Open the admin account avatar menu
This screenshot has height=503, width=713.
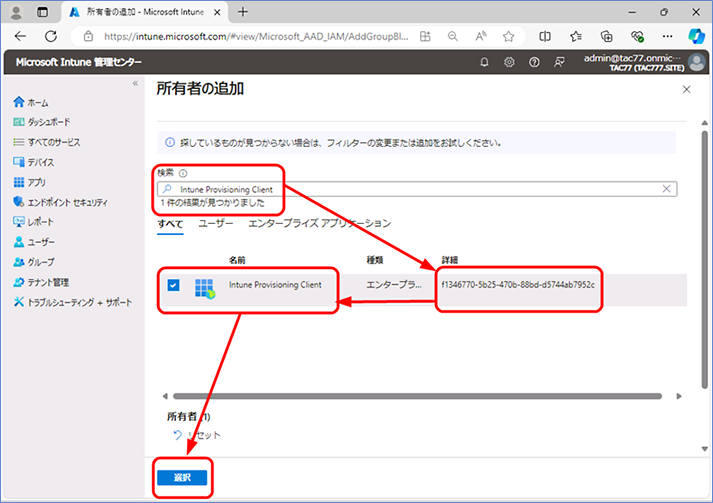point(697,62)
